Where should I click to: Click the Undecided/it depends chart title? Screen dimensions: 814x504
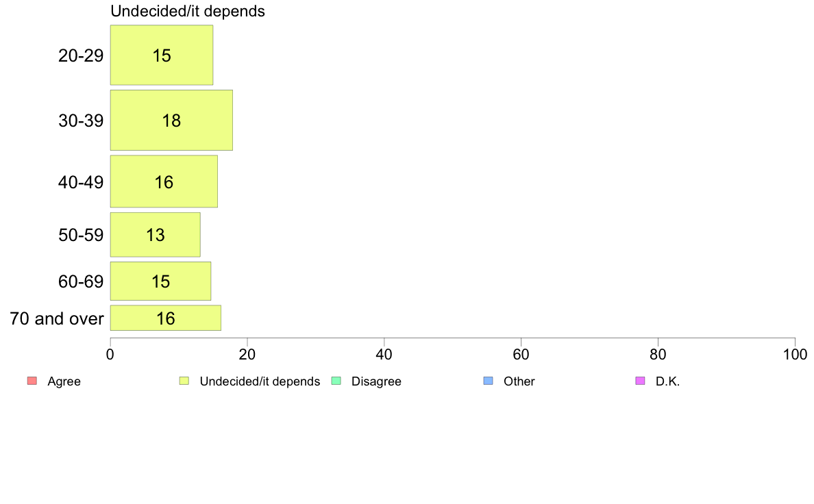click(x=188, y=12)
